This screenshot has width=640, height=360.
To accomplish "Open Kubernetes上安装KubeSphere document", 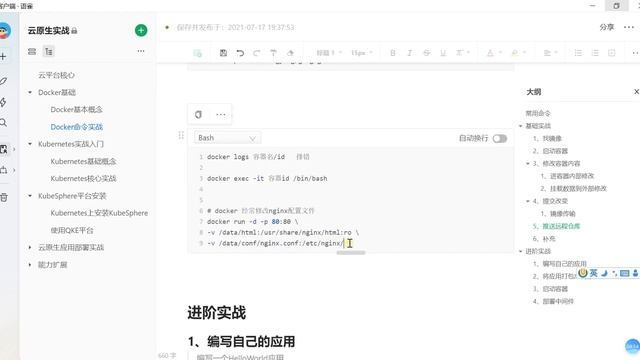I will (99, 213).
